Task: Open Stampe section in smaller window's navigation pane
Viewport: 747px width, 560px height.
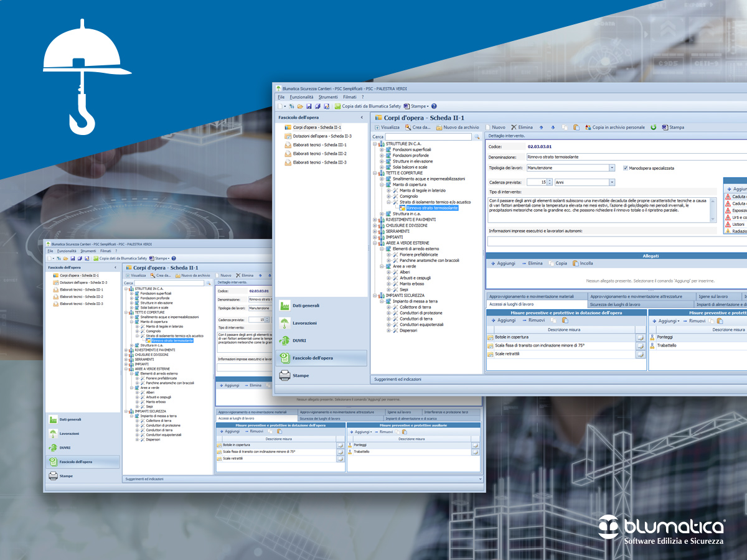Action: pos(83,475)
